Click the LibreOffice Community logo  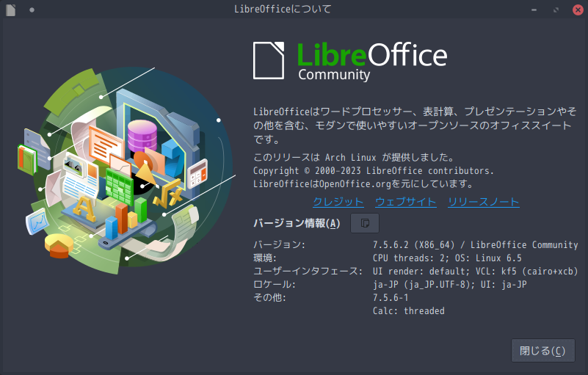(350, 61)
